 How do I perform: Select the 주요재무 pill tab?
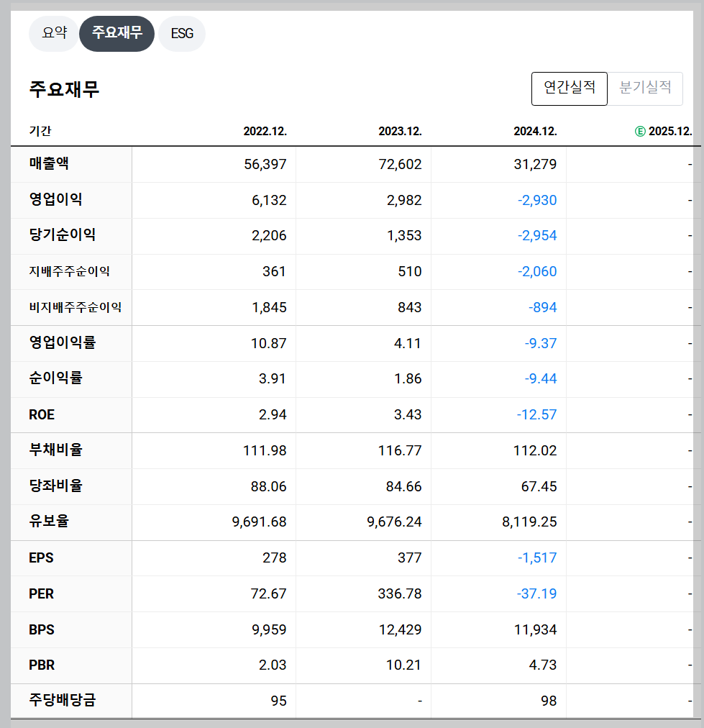coord(117,33)
